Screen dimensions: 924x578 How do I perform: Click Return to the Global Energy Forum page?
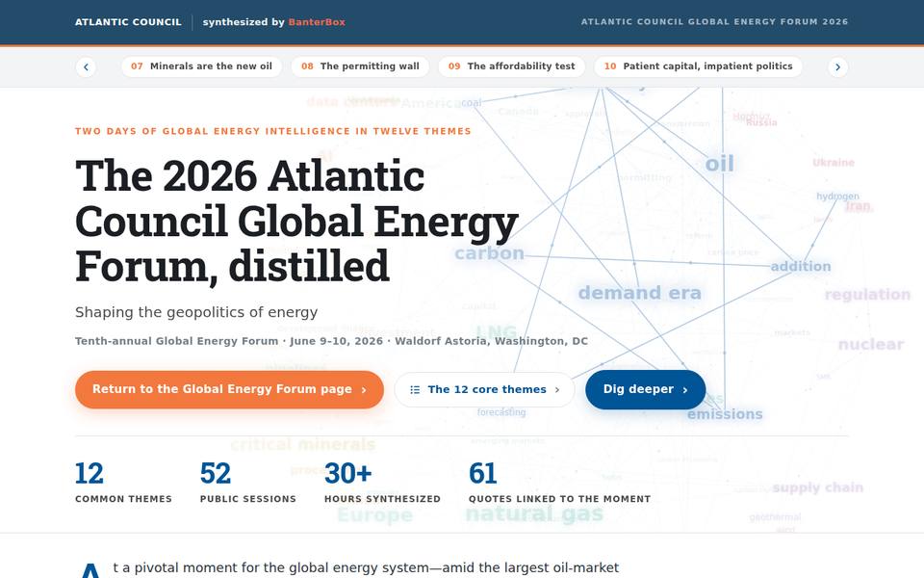229,389
